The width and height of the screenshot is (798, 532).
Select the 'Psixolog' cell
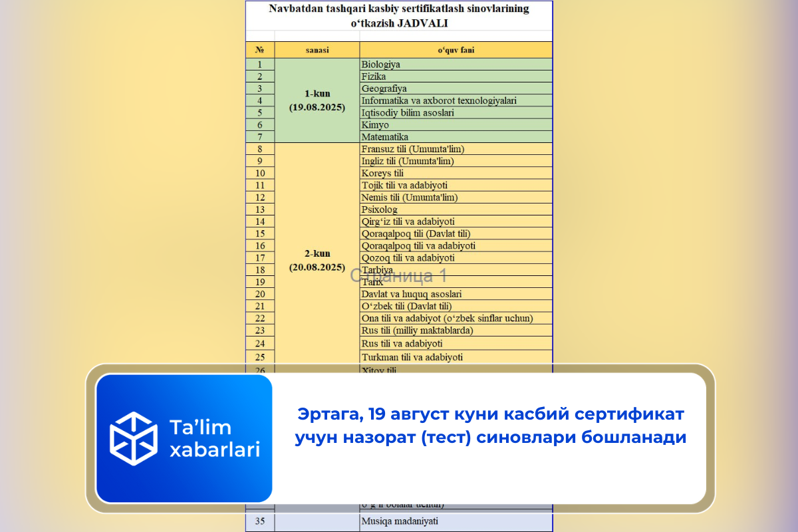pos(456,209)
